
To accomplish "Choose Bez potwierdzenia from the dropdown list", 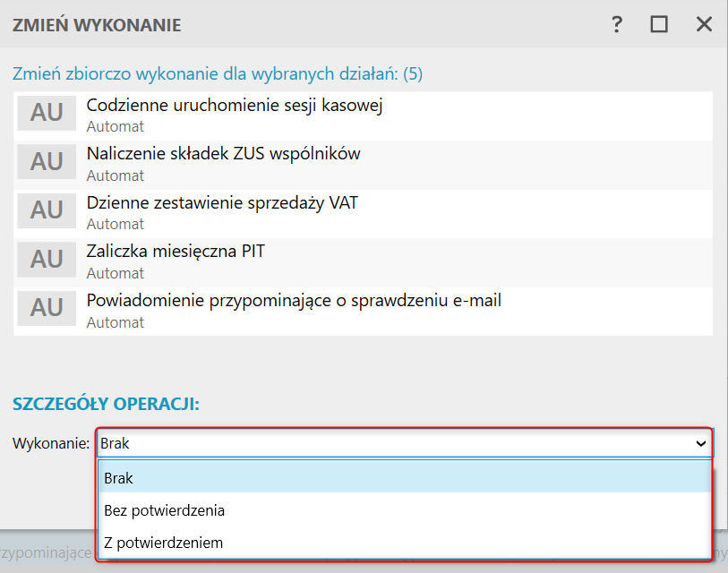I will tap(164, 511).
